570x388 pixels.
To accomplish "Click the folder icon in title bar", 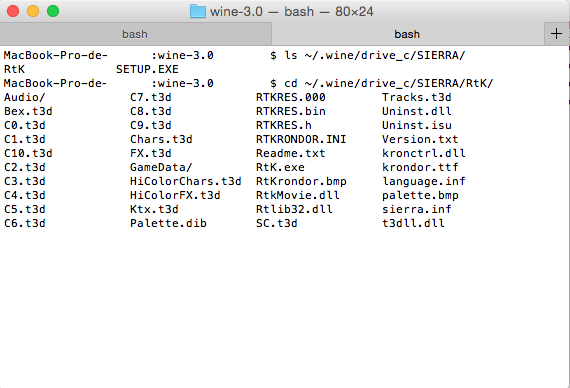I will pyautogui.click(x=198, y=11).
